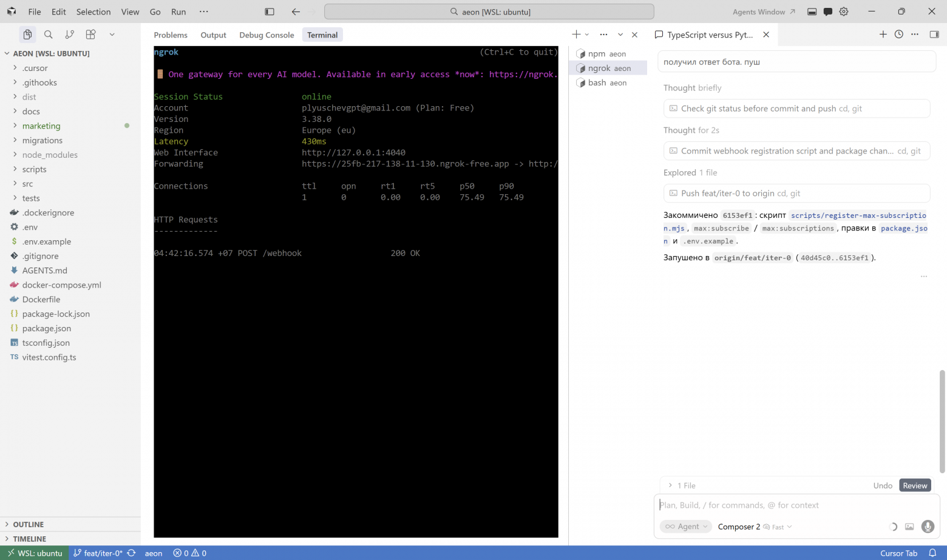Screen dimensions: 947x560
Task: Open the Agents Window link
Action: click(x=764, y=12)
